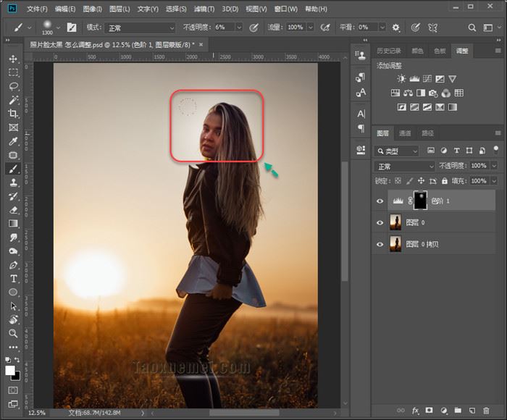Hide the 色阶 1 adjustment layer
This screenshot has width=507, height=420.
click(380, 201)
